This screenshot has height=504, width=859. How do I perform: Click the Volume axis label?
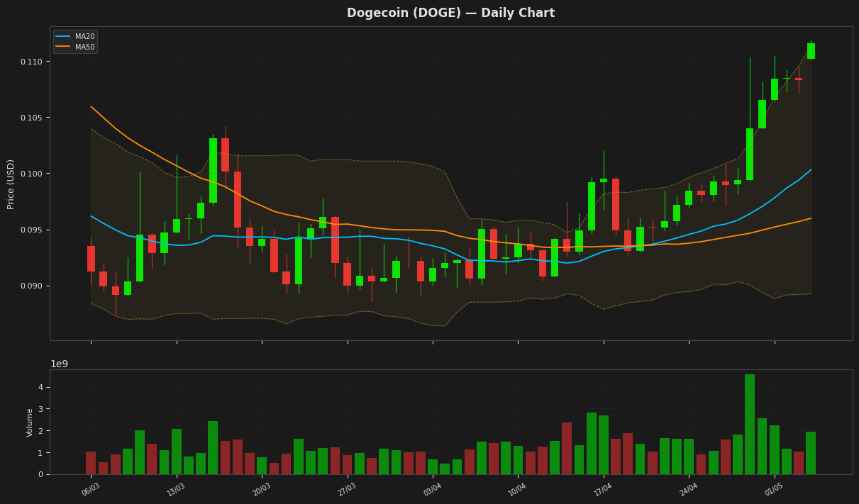(x=30, y=422)
